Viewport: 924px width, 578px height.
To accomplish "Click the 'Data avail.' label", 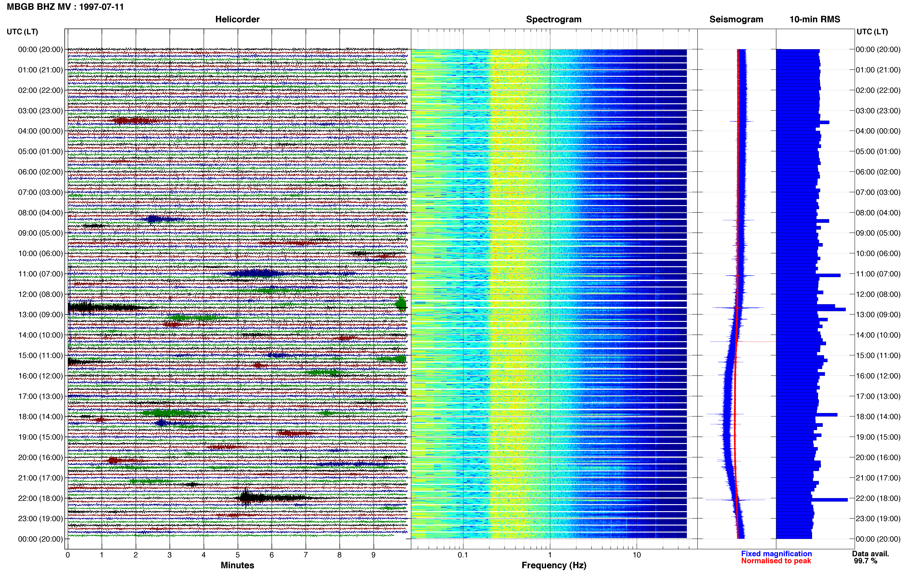I will coord(870,554).
